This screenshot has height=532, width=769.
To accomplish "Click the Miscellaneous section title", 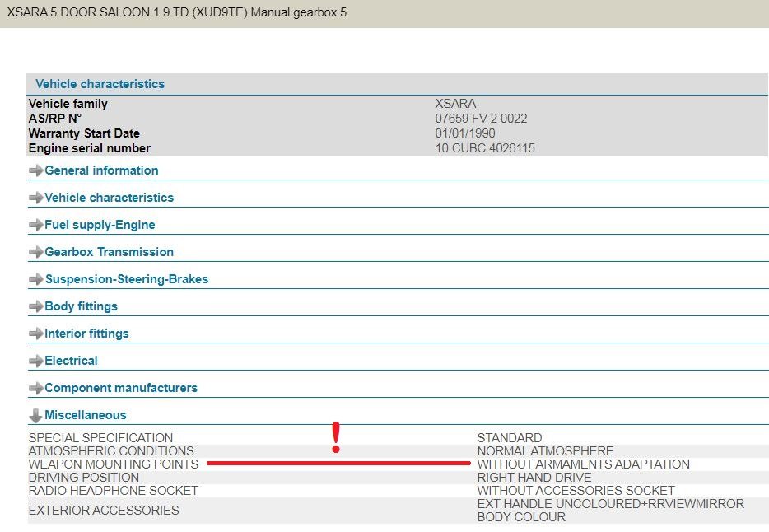I will click(x=86, y=415).
